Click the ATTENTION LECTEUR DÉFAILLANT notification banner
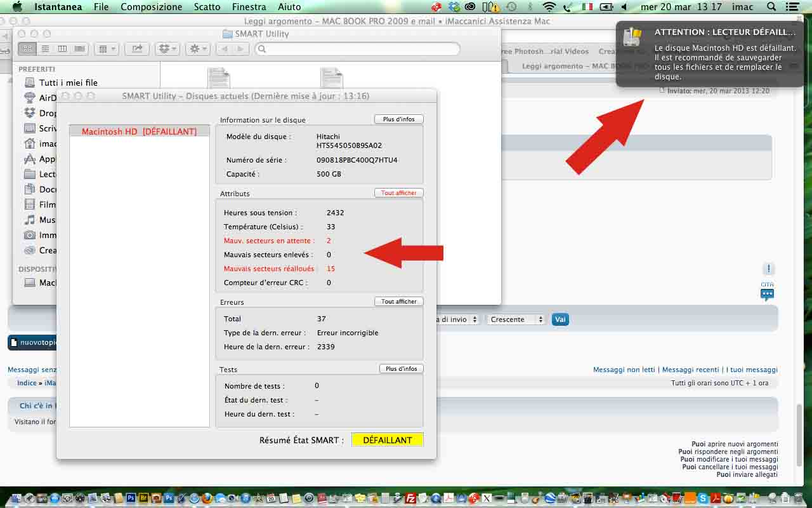Screen dimensions: 812x508 coord(710,53)
